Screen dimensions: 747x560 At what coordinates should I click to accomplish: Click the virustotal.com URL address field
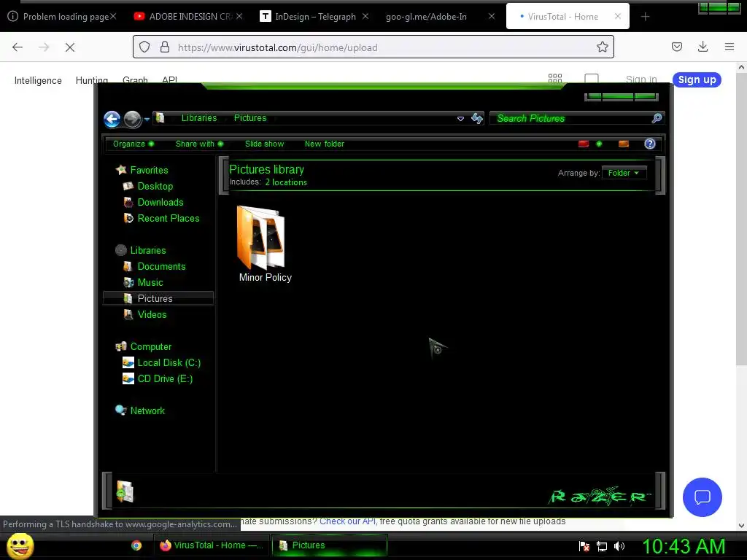point(371,47)
